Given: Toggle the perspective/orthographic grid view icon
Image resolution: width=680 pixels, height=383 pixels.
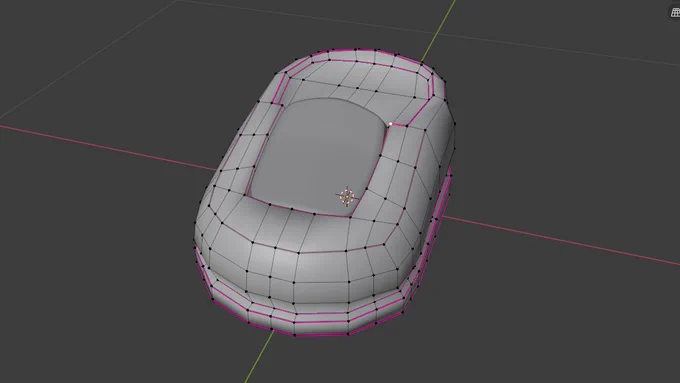Looking at the screenshot, I should click(x=675, y=13).
